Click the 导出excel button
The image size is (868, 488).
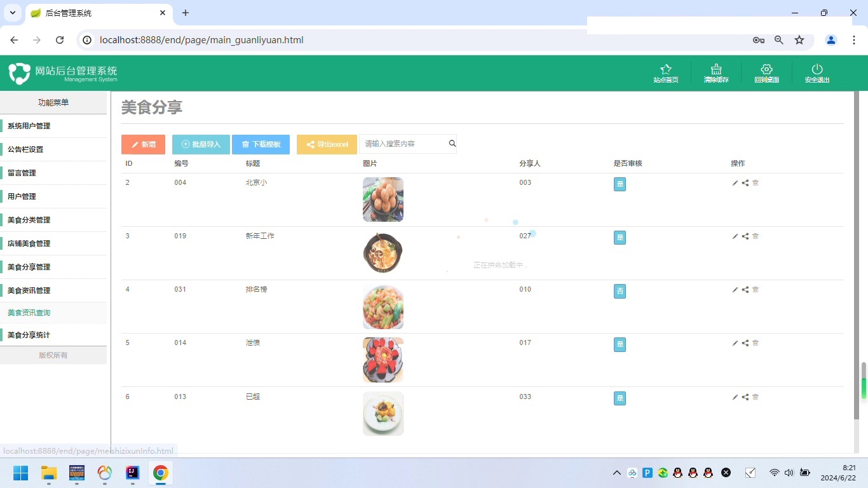(x=327, y=144)
